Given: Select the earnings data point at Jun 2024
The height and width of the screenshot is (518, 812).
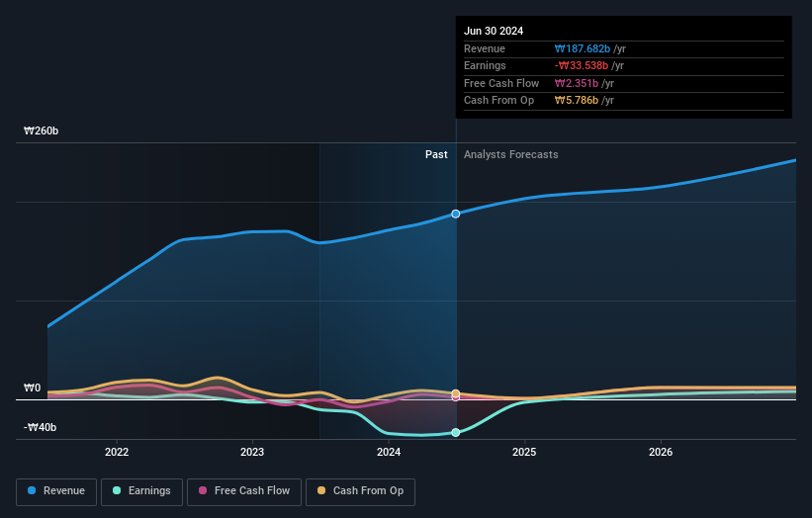Looking at the screenshot, I should click(456, 433).
